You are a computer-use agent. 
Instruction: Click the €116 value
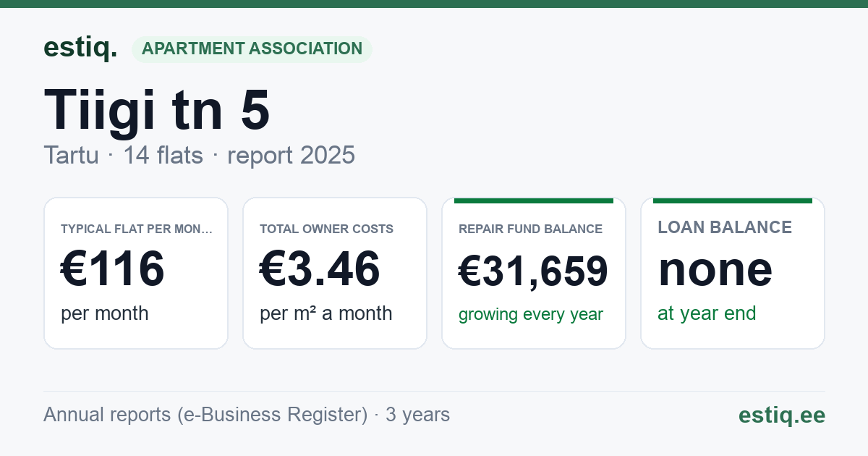click(113, 269)
